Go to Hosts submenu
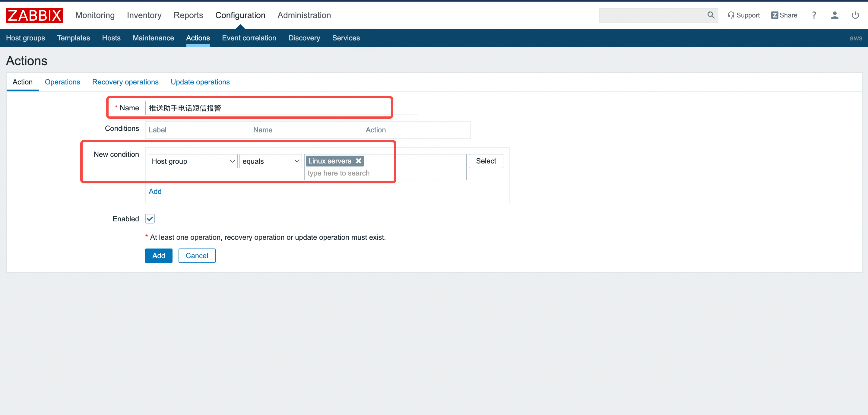 pos(111,38)
